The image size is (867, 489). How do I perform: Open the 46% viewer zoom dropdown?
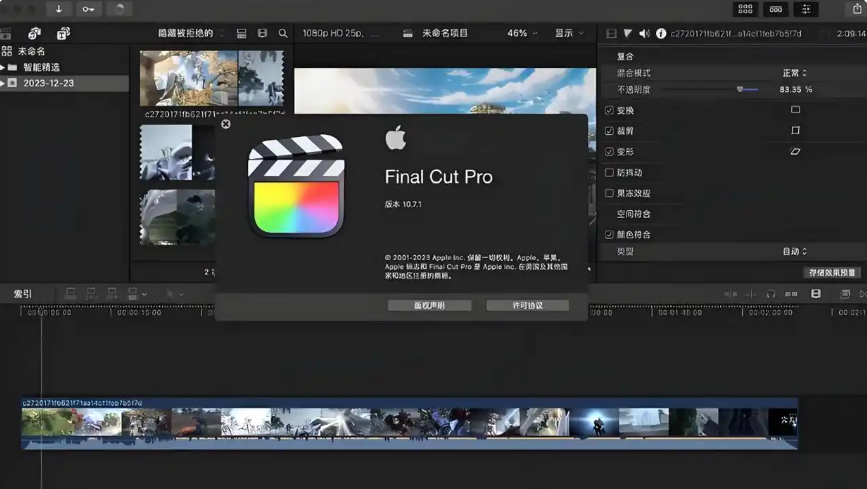click(x=522, y=33)
